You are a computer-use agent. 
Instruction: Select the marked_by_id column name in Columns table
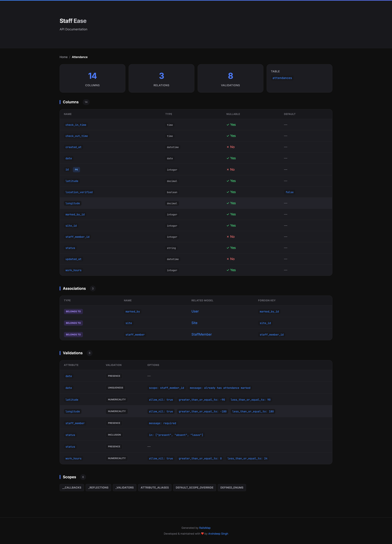(75, 214)
